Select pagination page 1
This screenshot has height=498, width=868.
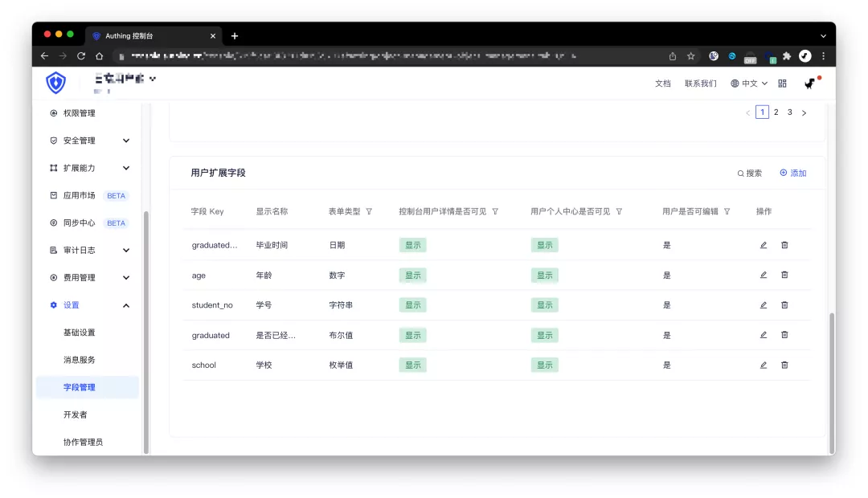(x=762, y=112)
